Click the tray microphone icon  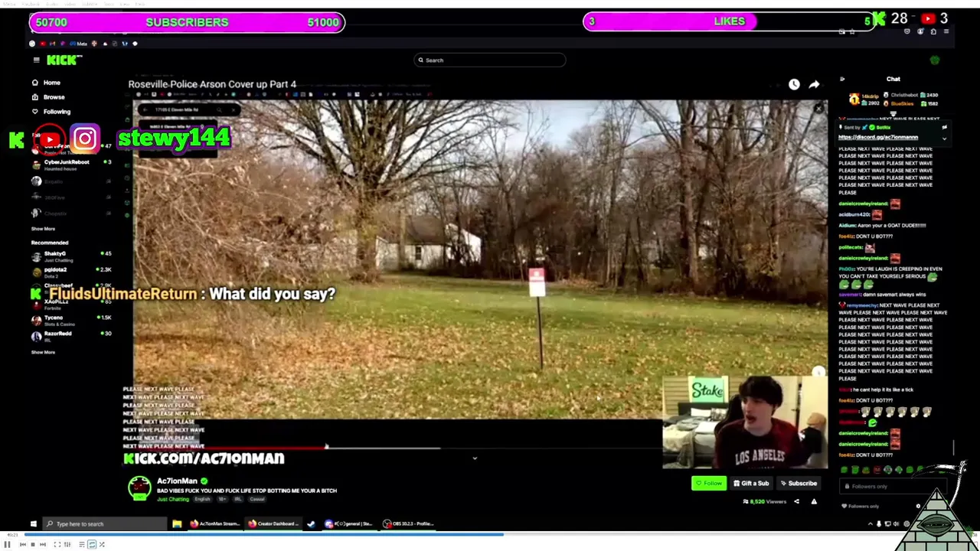click(879, 524)
